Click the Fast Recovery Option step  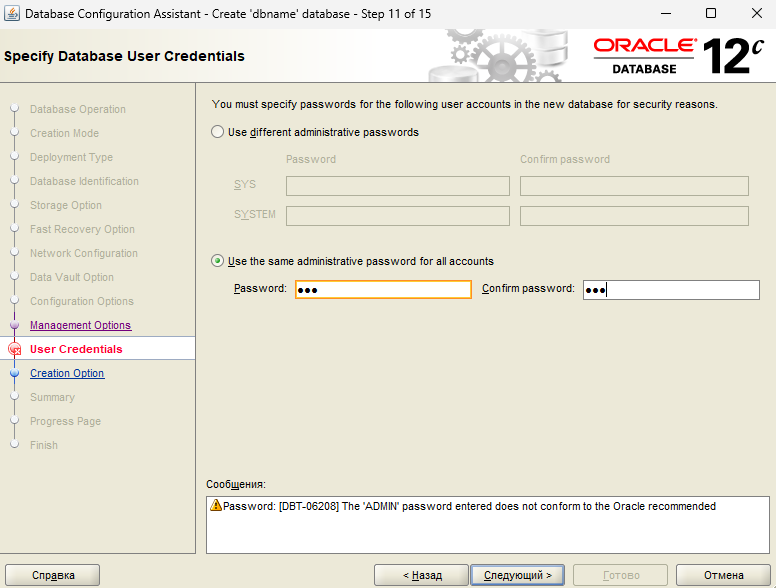pos(82,229)
